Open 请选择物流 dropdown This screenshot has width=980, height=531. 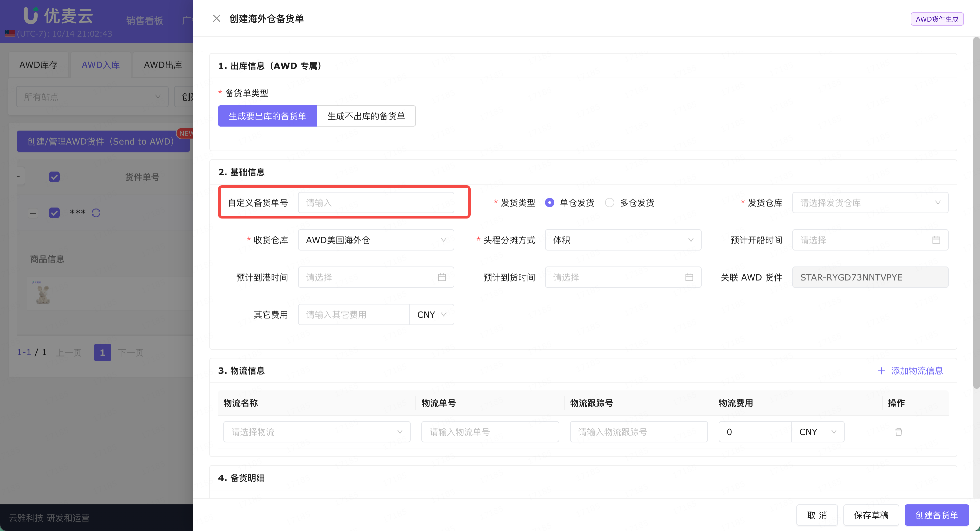(317, 432)
